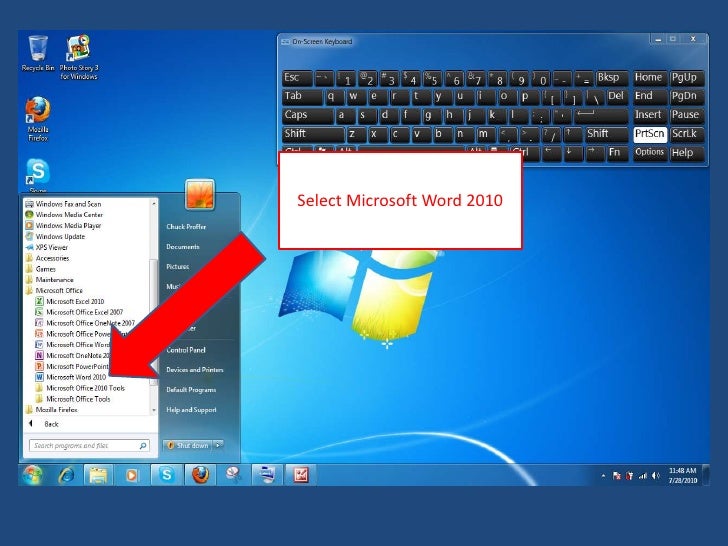Click Esc on the On-Screen Keyboard
Screen dimensions: 728x546
297,78
